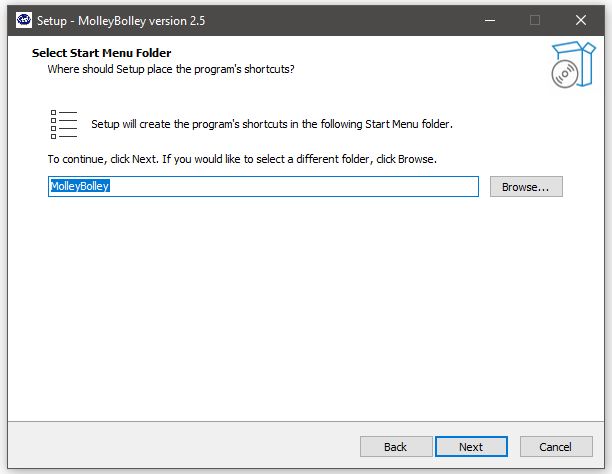Click the 'Where should Setup place' subtitle text
The height and width of the screenshot is (474, 612).
pyautogui.click(x=171, y=69)
